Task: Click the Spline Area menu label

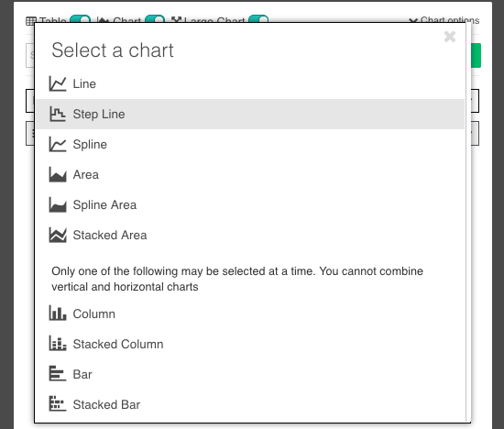Action: 104,204
